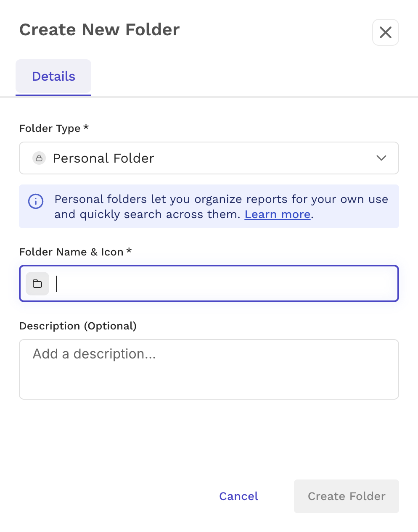This screenshot has height=532, width=418.
Task: Click the lock icon beside Personal Folder
Action: 39,158
